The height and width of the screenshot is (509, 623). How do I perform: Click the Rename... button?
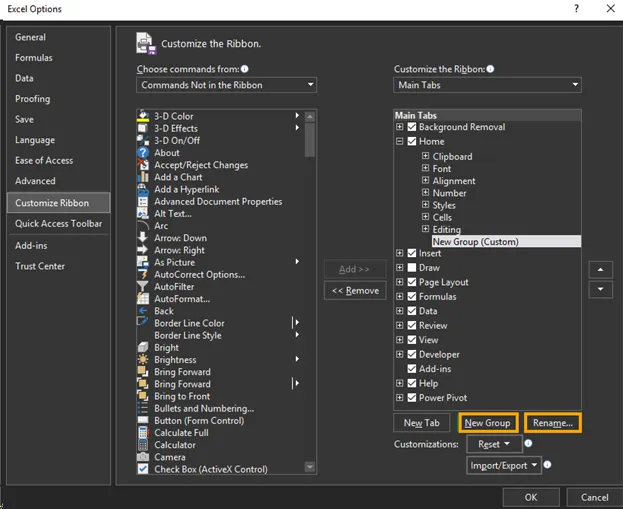point(553,423)
